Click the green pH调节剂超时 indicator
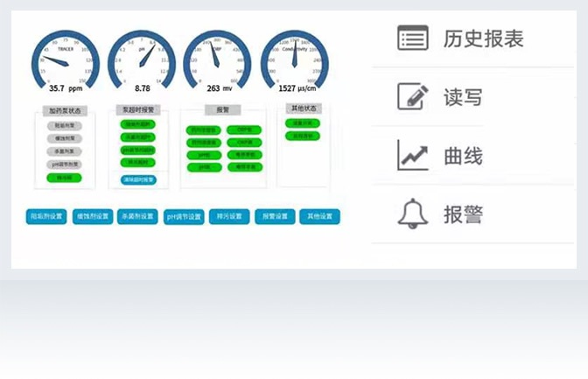The height and width of the screenshot is (379, 588). pos(138,150)
